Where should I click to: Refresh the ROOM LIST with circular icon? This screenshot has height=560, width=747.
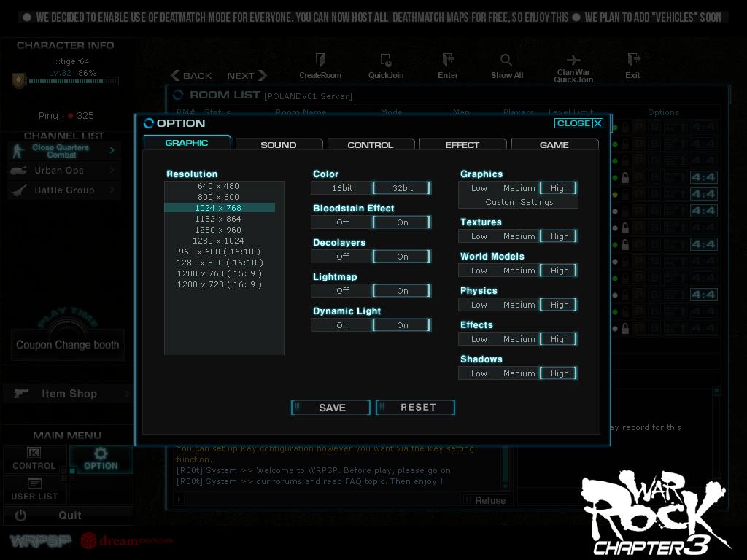point(178,95)
